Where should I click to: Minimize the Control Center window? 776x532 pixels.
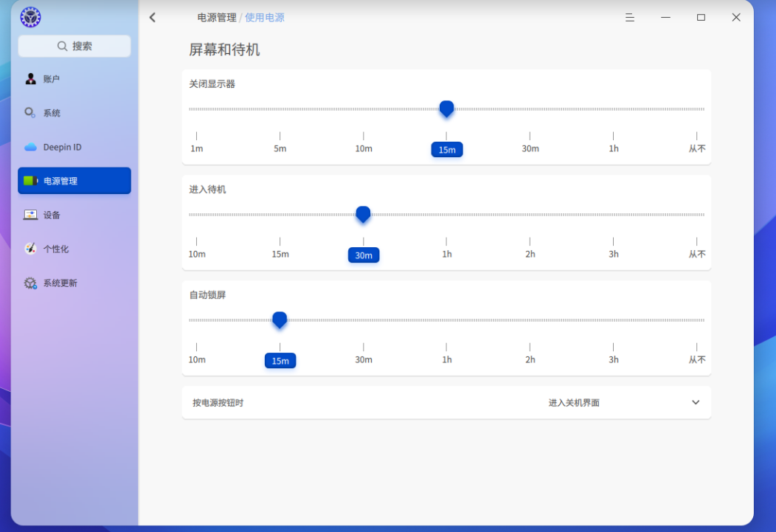click(x=665, y=17)
